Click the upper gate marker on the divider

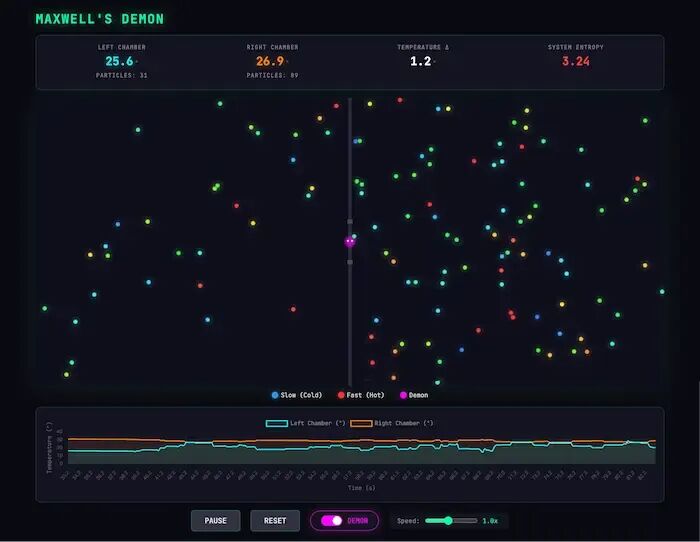pos(350,221)
